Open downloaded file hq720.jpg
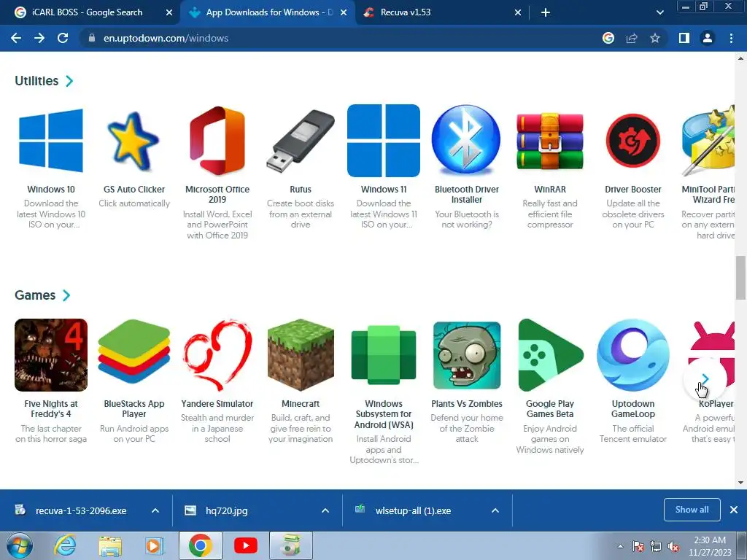The width and height of the screenshot is (747, 560). coord(226,510)
